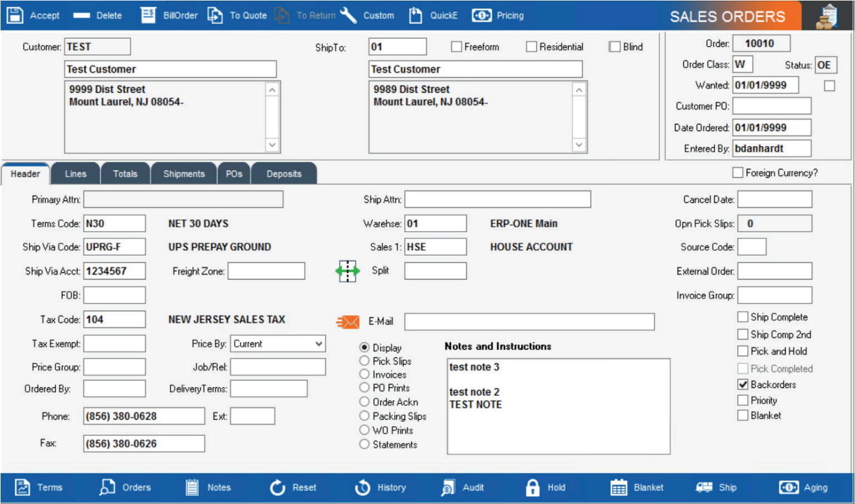The width and height of the screenshot is (855, 504).
Task: Select the Delete icon
Action: coord(81,15)
